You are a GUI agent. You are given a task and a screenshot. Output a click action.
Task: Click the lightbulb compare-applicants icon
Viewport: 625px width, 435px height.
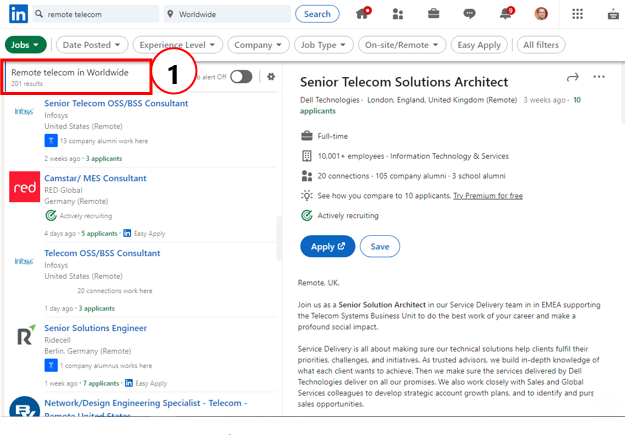pos(307,196)
